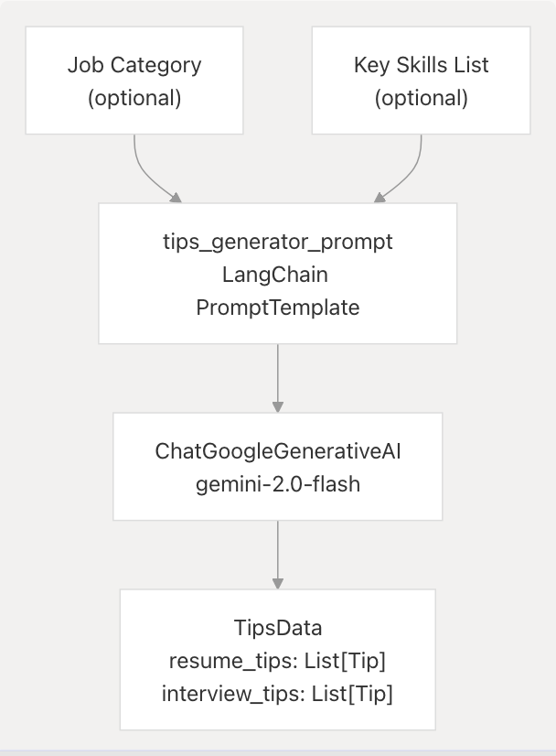Image resolution: width=556 pixels, height=756 pixels.
Task: Select the arrow from PromptTemplate to ChatGoogleGenerativeAI
Action: 277,375
